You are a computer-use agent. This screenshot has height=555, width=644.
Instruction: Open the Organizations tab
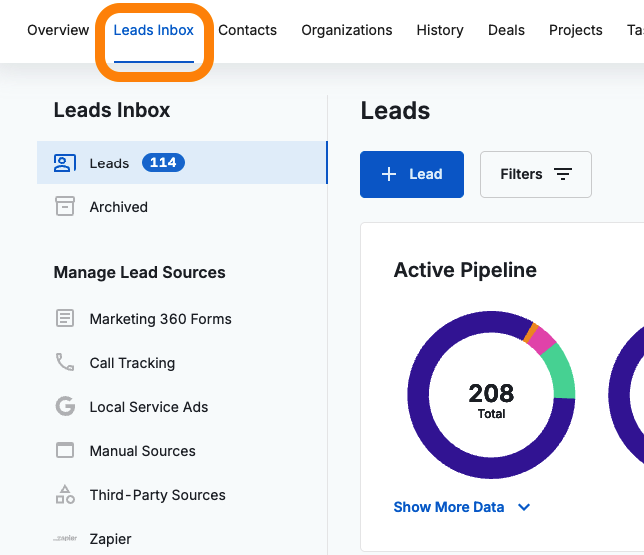(x=347, y=30)
